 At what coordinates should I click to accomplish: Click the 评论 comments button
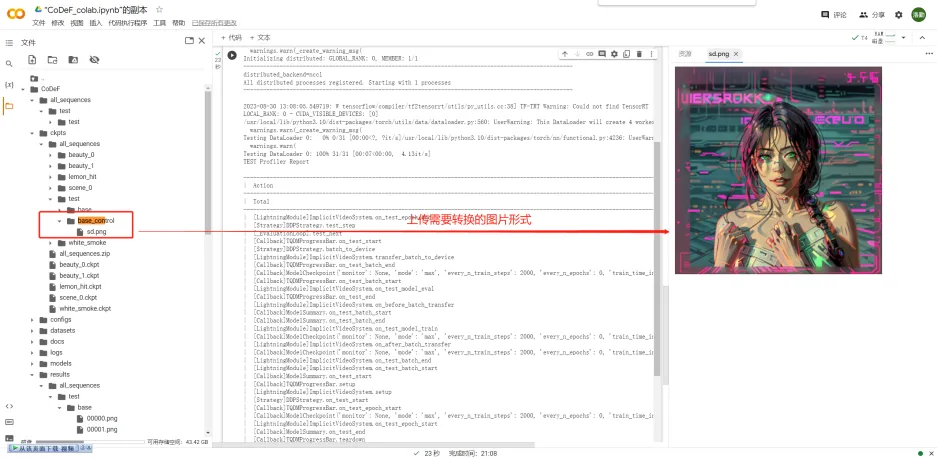click(x=834, y=14)
